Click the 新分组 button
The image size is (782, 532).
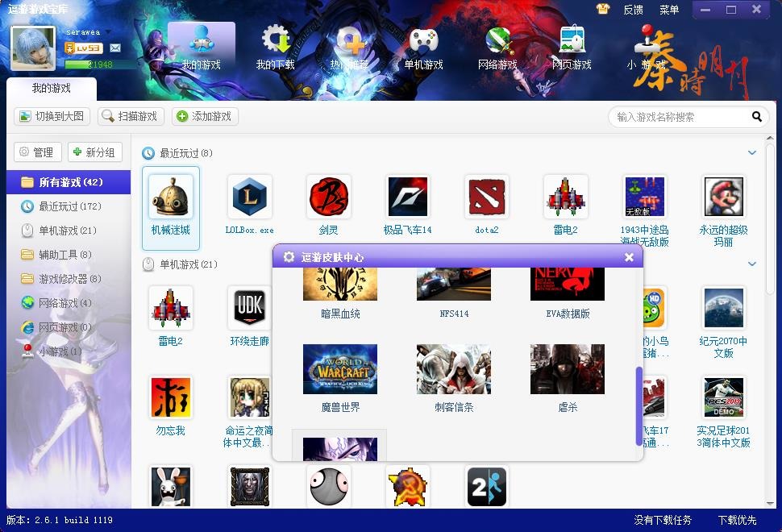[x=95, y=152]
